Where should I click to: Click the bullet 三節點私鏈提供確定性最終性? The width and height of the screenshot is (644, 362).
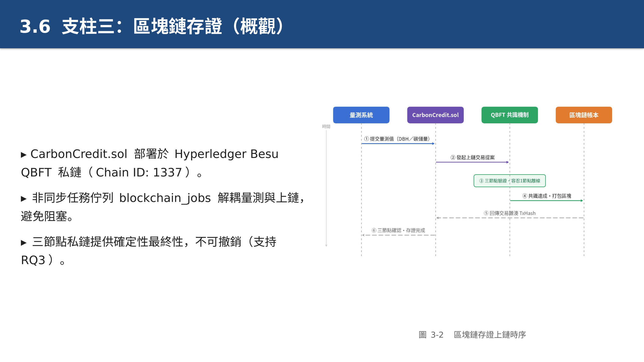149,242
